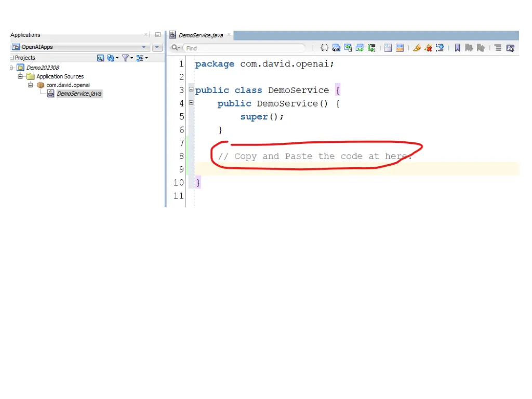Collapse the Application Sources folder

tap(20, 76)
